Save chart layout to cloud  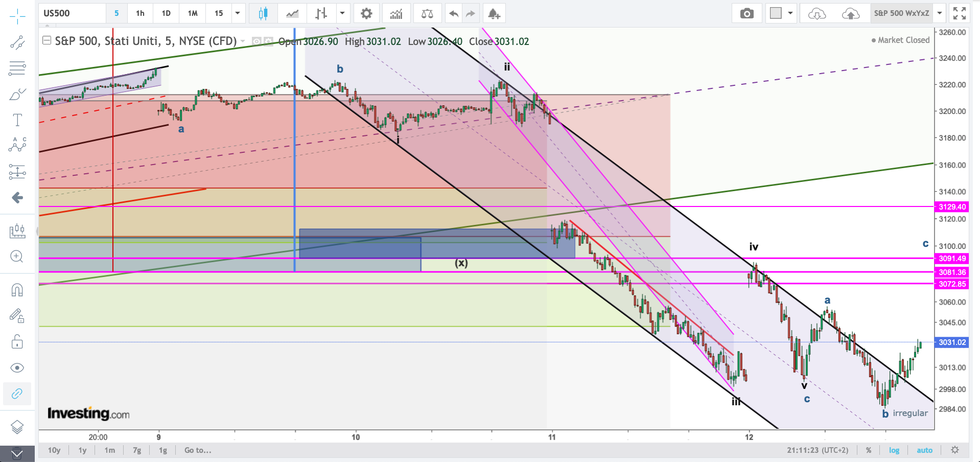851,14
